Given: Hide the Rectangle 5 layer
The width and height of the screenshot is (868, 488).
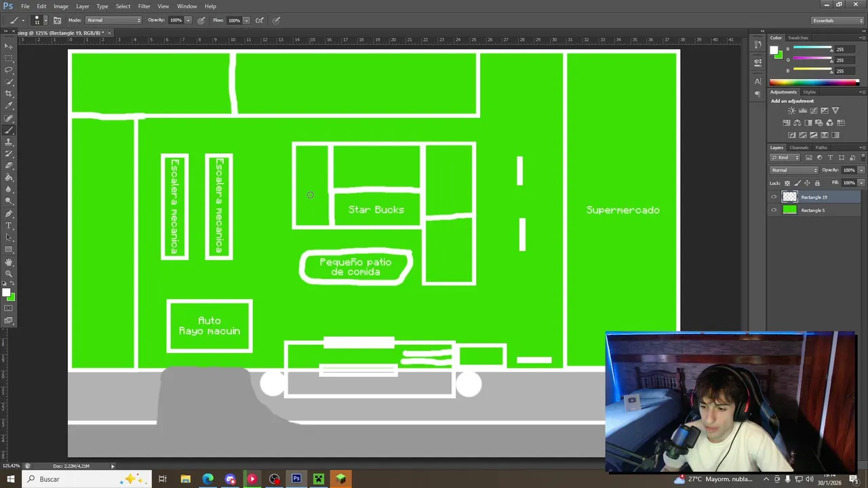Looking at the screenshot, I should pos(774,210).
